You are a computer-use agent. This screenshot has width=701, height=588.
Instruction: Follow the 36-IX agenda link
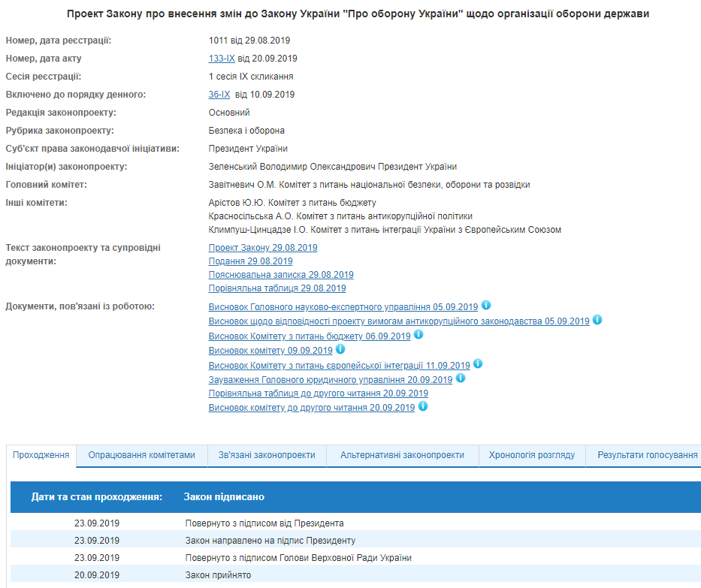click(219, 95)
